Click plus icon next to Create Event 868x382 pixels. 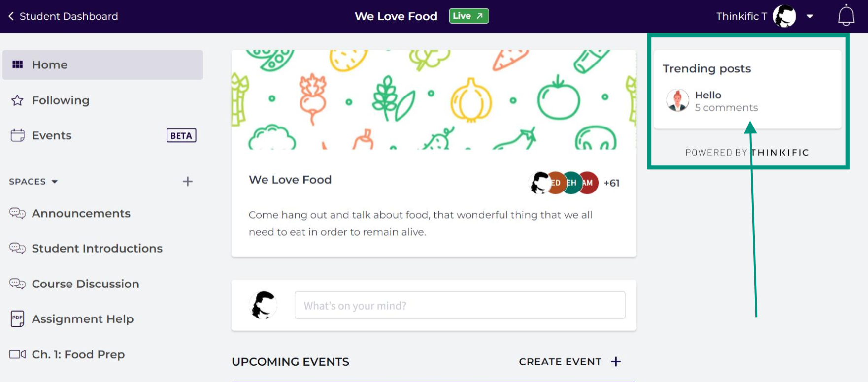pos(616,362)
